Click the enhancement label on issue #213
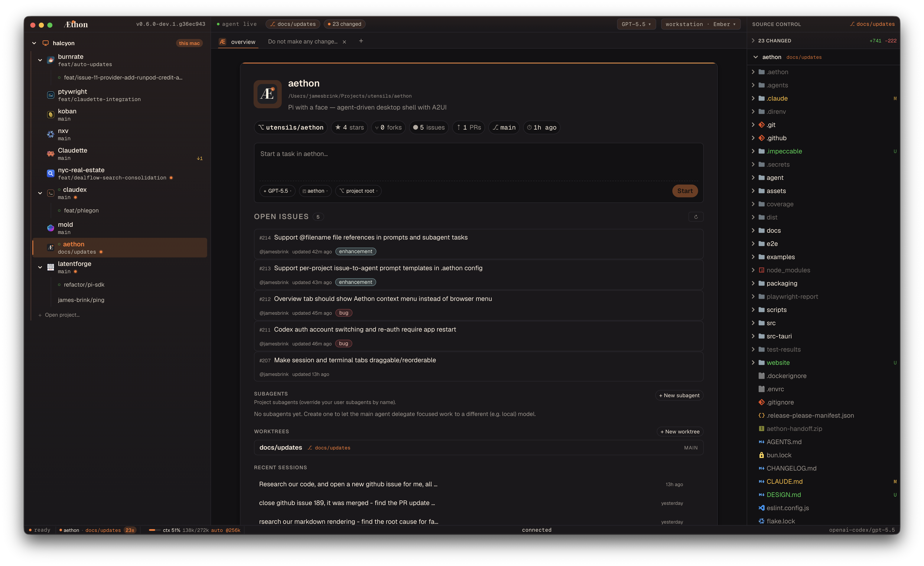 point(355,282)
